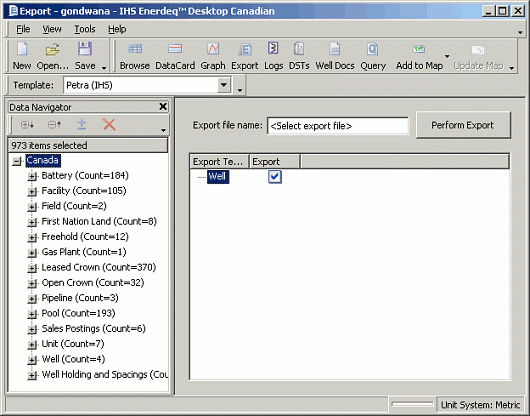
Task: Select the Export toolbar icon
Action: [x=245, y=56]
